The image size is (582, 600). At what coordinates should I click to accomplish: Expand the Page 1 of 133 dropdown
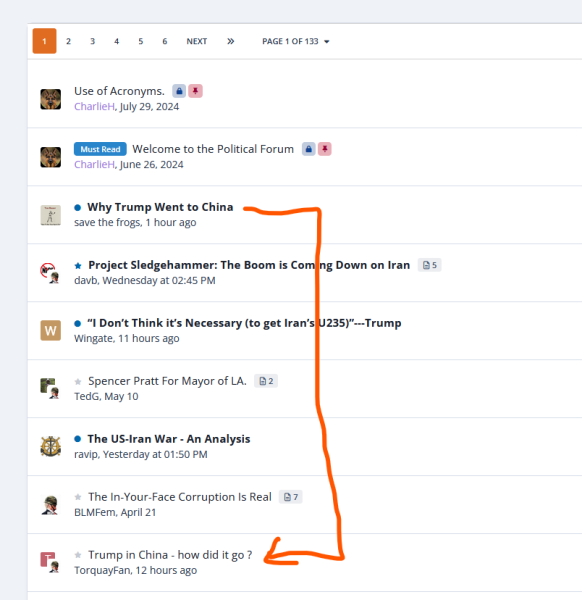pyautogui.click(x=295, y=41)
